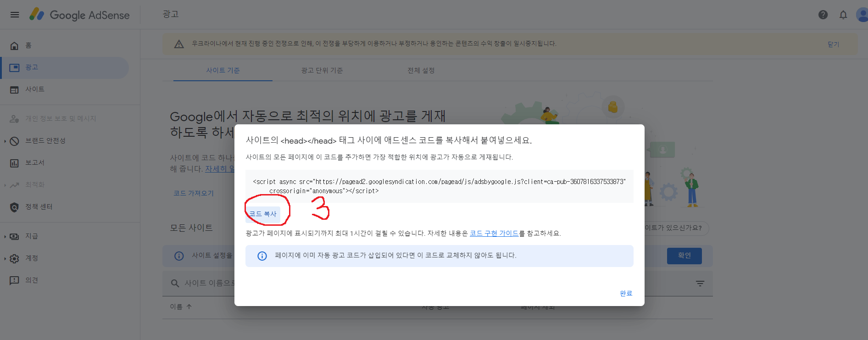Click the Google AdSense logo
Viewport: 868px width, 340px height.
click(79, 15)
